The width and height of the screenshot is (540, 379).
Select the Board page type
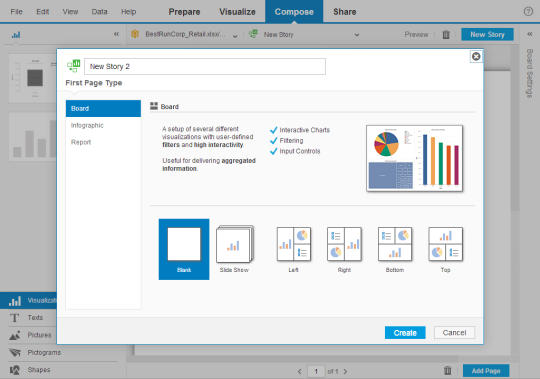[103, 108]
